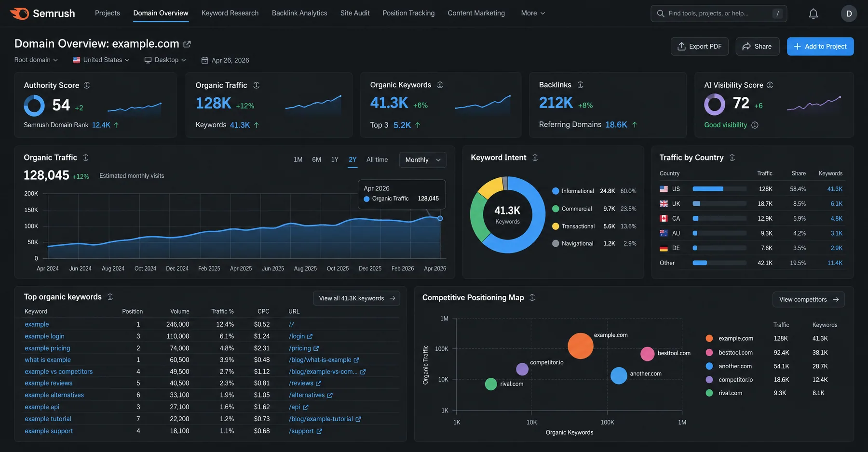Click the Share button
This screenshot has width=868, height=452.
point(757,46)
